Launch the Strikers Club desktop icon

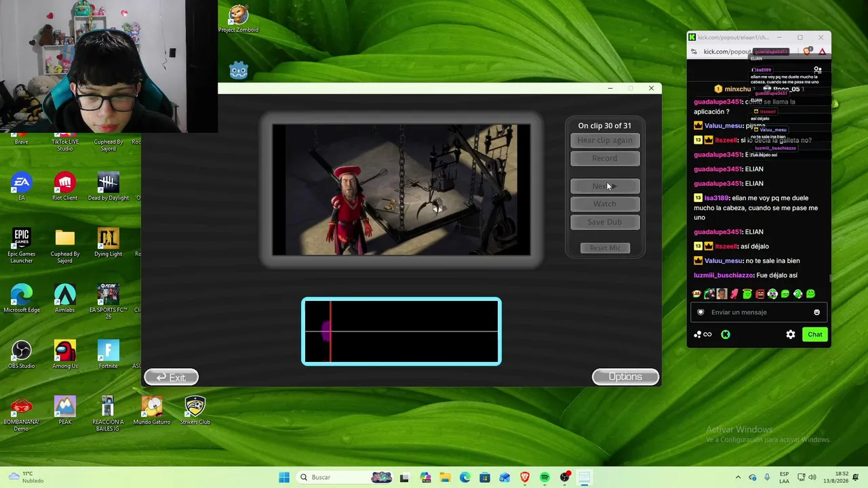click(x=195, y=410)
